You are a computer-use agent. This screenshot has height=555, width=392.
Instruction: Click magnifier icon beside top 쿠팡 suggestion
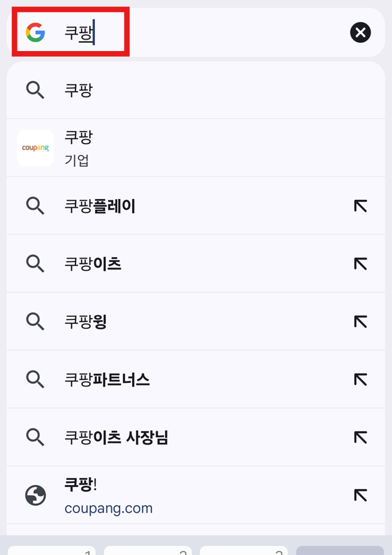(x=35, y=90)
